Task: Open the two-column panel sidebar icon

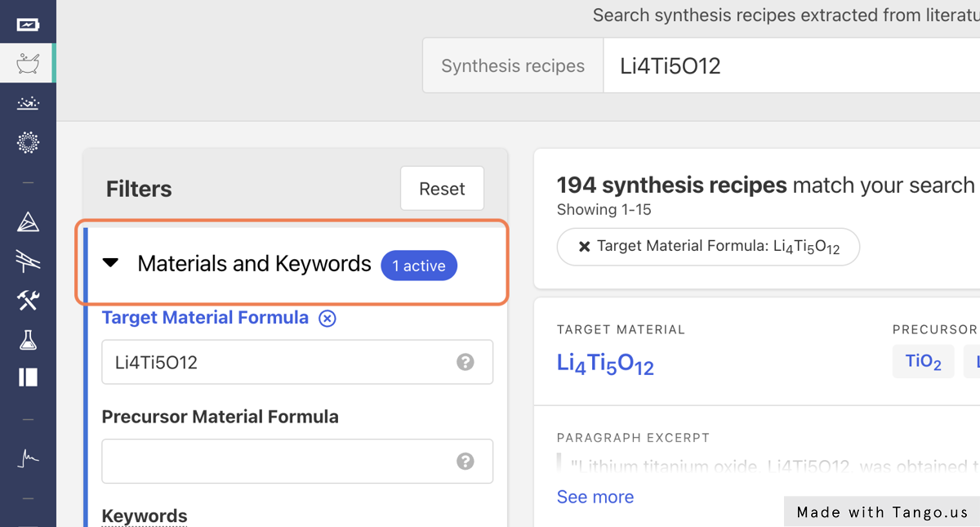Action: pos(28,377)
